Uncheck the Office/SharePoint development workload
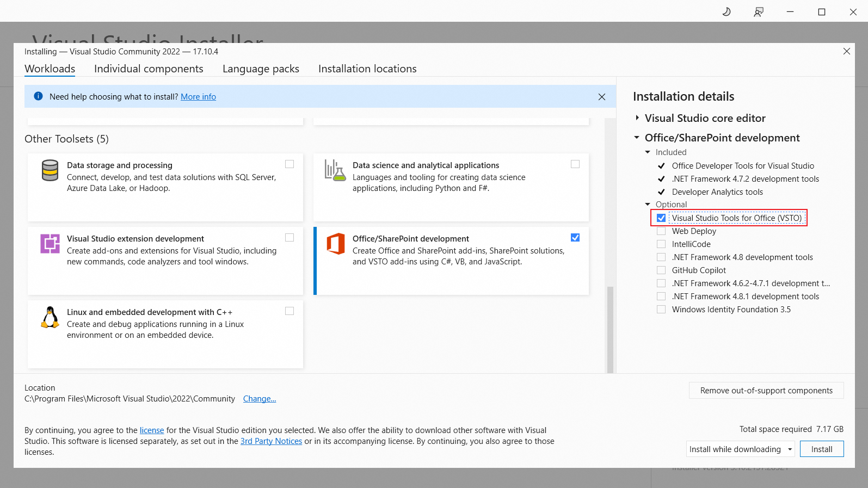868x488 pixels. coord(575,237)
